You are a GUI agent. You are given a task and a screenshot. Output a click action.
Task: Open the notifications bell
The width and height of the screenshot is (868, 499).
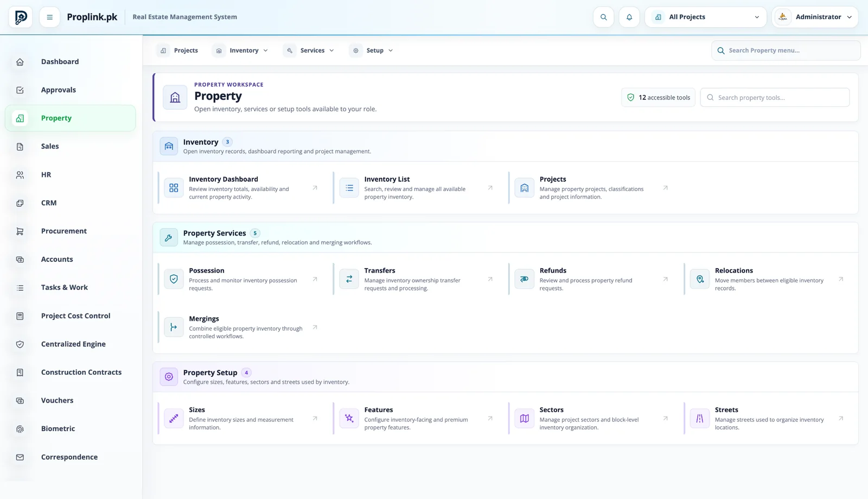[x=629, y=17]
